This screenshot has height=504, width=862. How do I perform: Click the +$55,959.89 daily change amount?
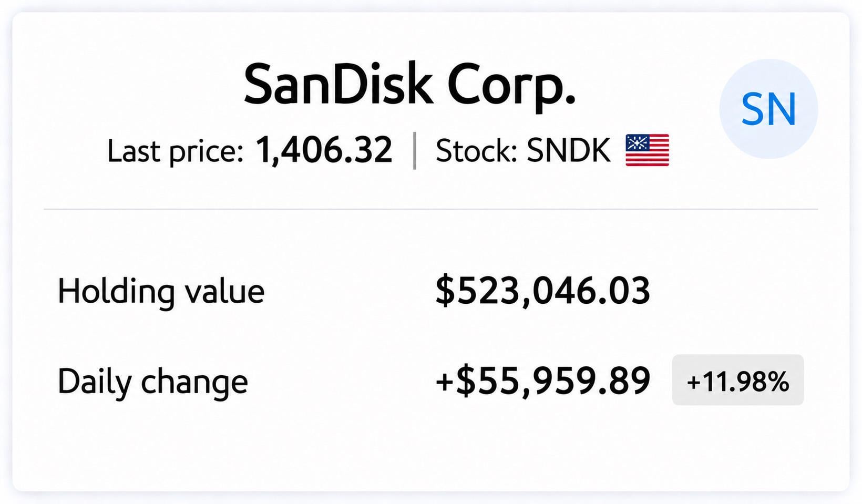coord(543,381)
